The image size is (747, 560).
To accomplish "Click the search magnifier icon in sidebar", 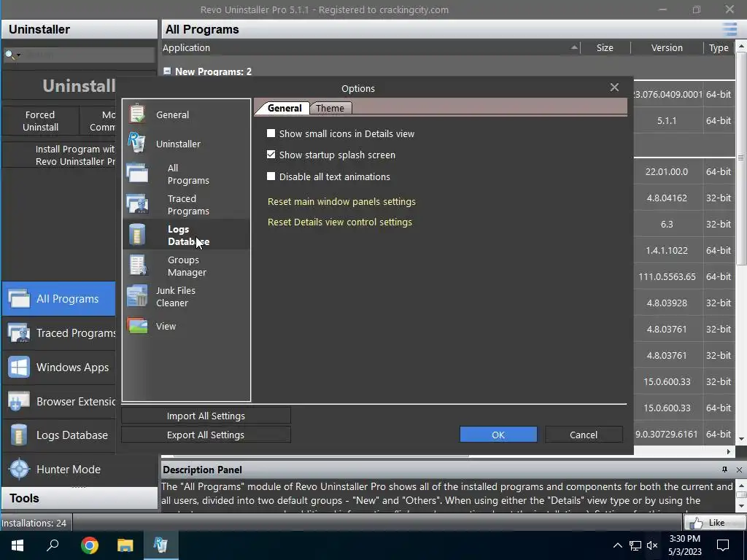I will [x=9, y=54].
